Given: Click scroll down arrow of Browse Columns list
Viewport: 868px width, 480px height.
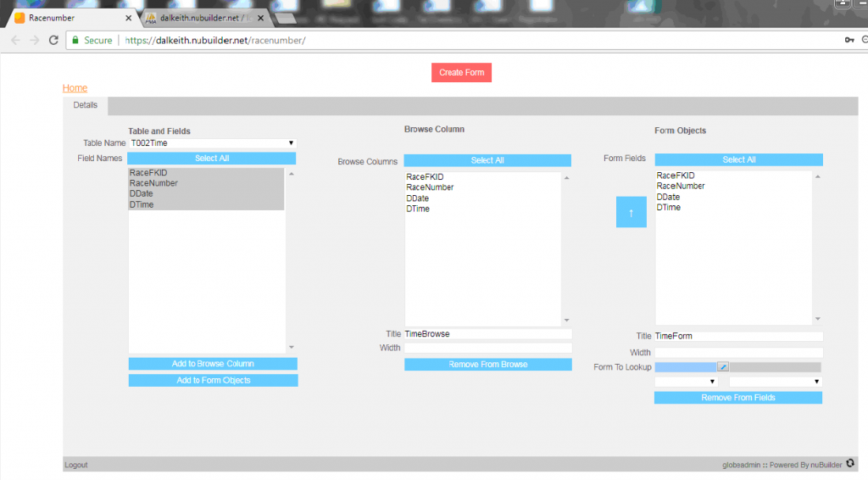Looking at the screenshot, I should pos(566,320).
